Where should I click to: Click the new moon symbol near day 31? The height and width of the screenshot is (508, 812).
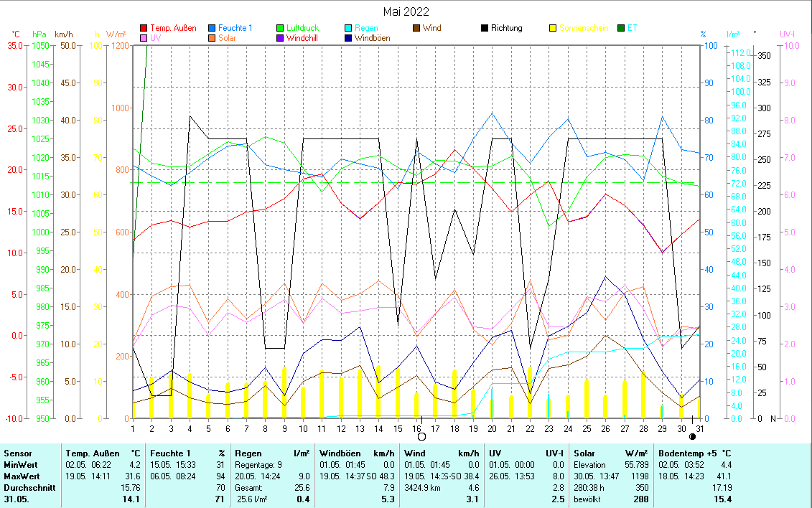coord(692,436)
